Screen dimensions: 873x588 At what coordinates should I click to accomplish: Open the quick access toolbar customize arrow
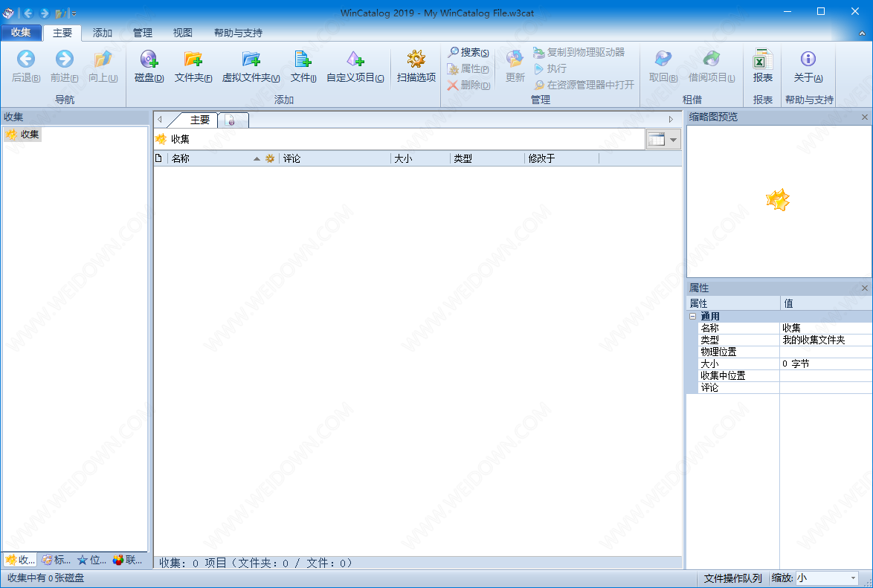(74, 13)
